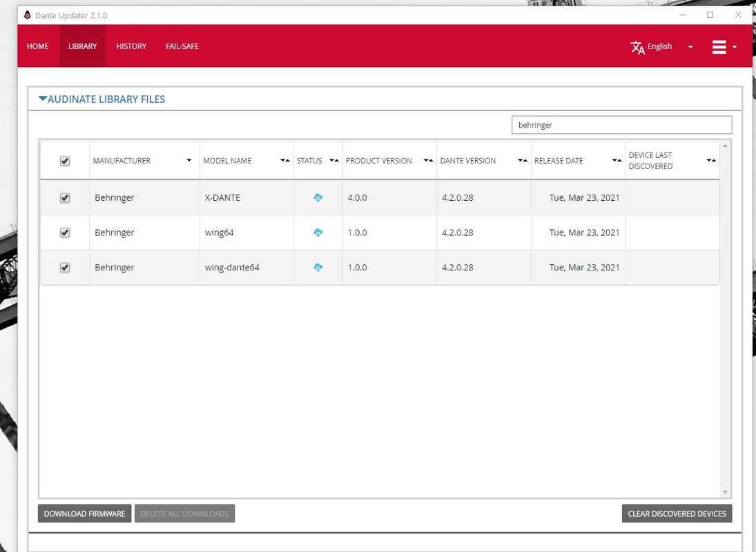Select the Library tab
The height and width of the screenshot is (552, 756).
click(x=82, y=46)
